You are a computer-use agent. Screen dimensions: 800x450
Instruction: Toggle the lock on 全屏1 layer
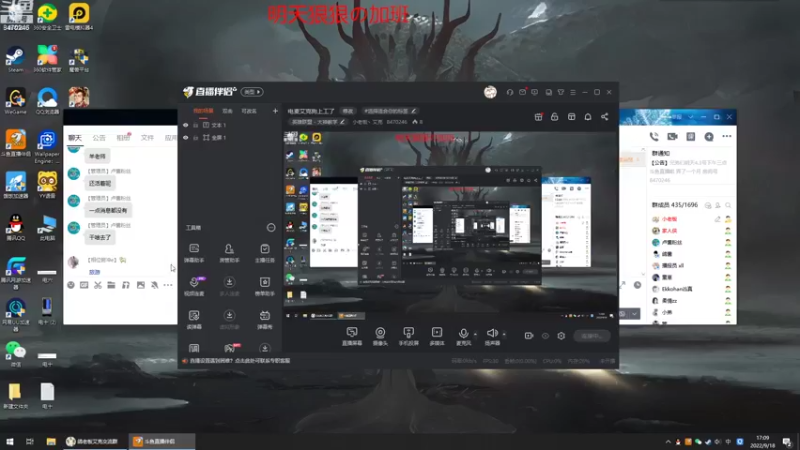pos(195,138)
